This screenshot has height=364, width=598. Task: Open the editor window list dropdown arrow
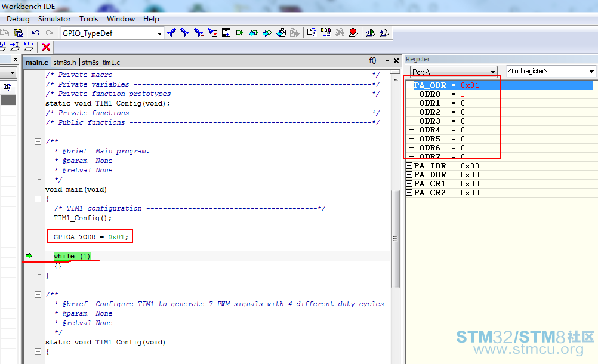(387, 61)
